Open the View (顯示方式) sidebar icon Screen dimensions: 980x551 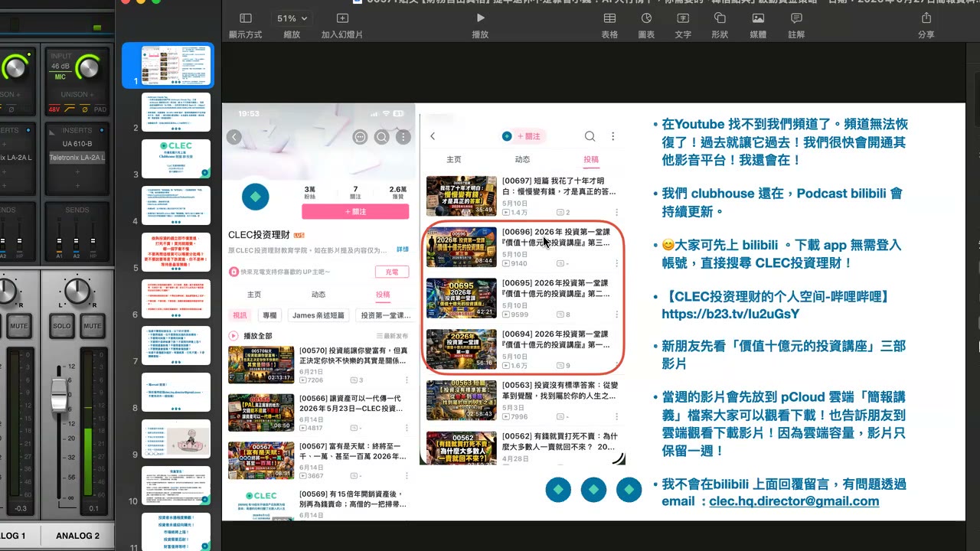[245, 18]
